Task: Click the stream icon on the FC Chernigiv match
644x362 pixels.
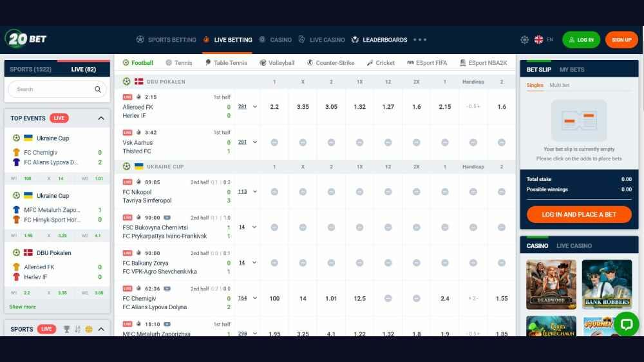Action: click(x=167, y=289)
